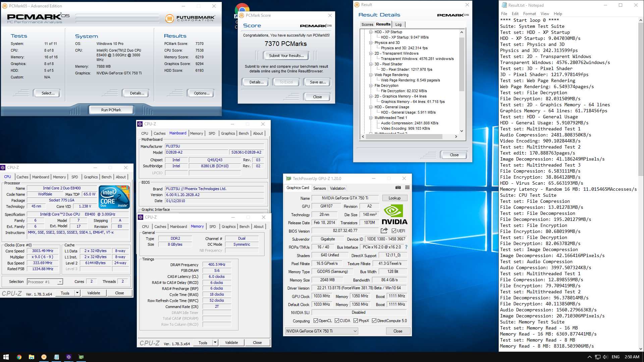This screenshot has height=362, width=644.
Task: Toggle the OpenCL checkbox
Action: click(x=316, y=321)
